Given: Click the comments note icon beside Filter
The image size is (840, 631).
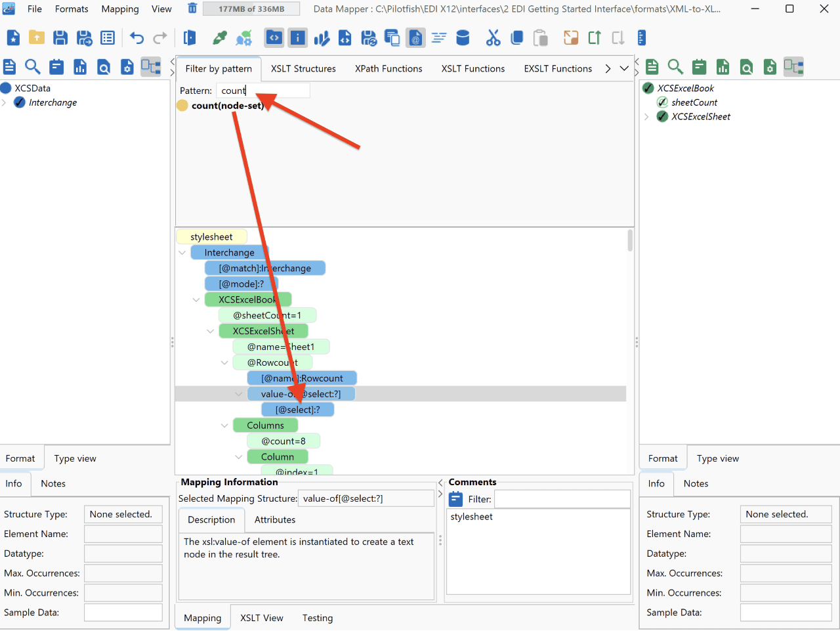Looking at the screenshot, I should pos(456,499).
